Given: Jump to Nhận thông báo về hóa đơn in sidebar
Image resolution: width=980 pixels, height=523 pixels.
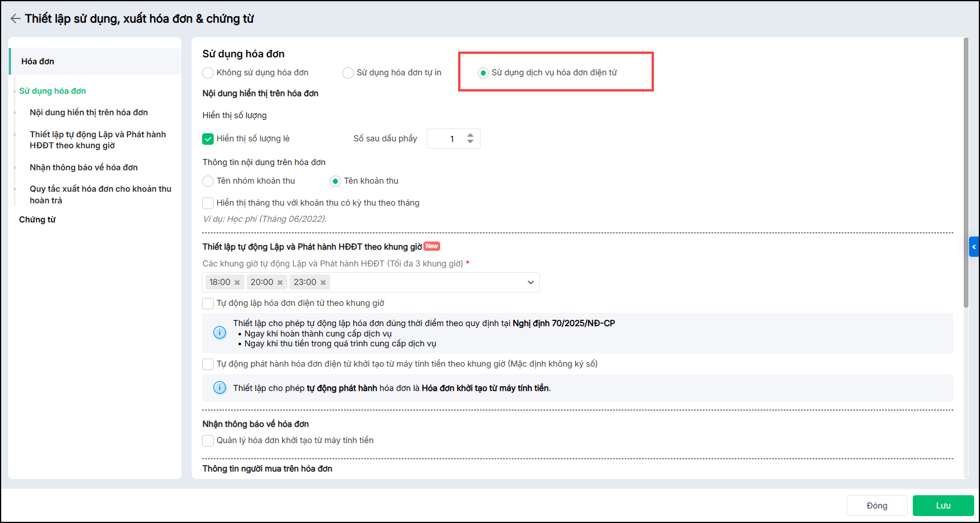Looking at the screenshot, I should pos(84,167).
